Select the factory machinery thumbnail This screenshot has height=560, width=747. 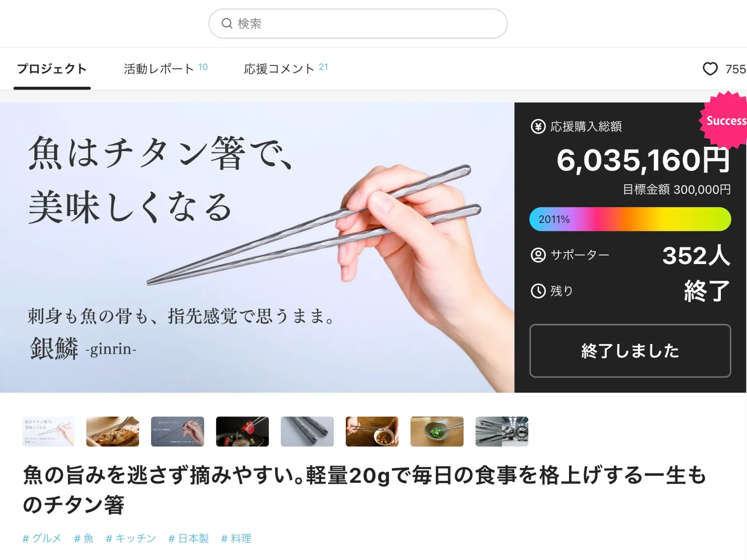click(502, 432)
